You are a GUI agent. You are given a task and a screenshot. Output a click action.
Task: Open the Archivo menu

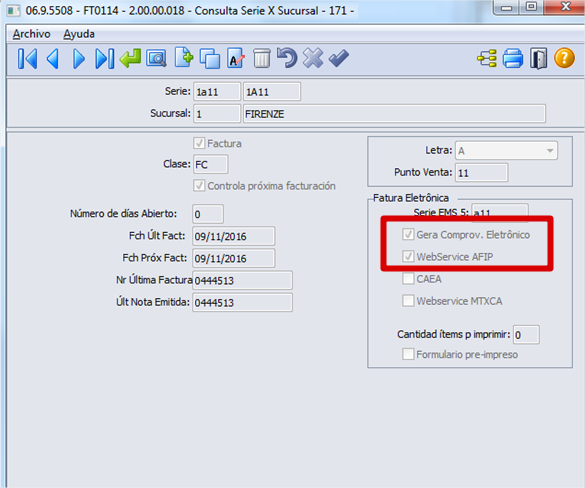[x=31, y=34]
